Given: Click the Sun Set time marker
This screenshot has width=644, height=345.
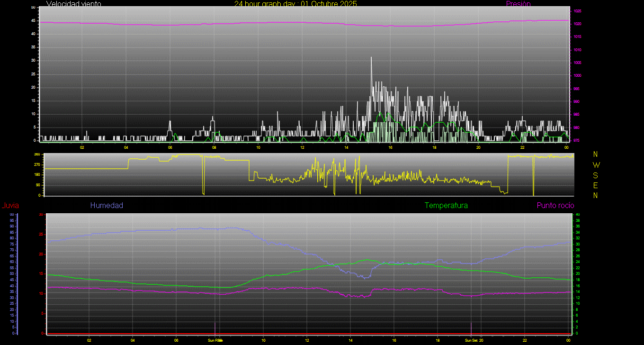Looking at the screenshot, I should point(471,340).
